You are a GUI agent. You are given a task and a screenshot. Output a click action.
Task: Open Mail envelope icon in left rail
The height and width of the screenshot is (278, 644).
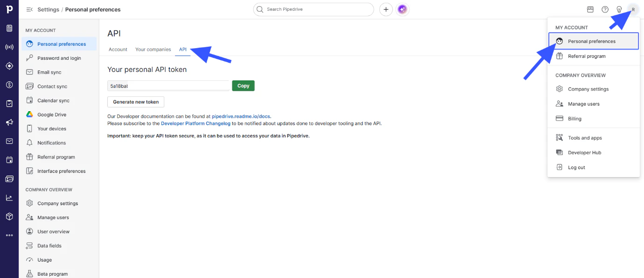(9, 141)
